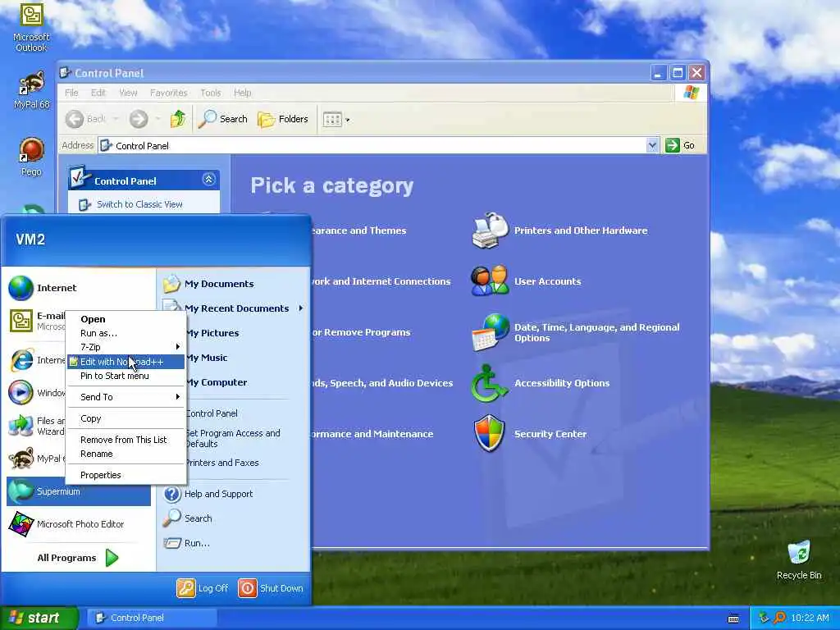Click the Windows start button
The width and height of the screenshot is (840, 630).
coord(39,618)
